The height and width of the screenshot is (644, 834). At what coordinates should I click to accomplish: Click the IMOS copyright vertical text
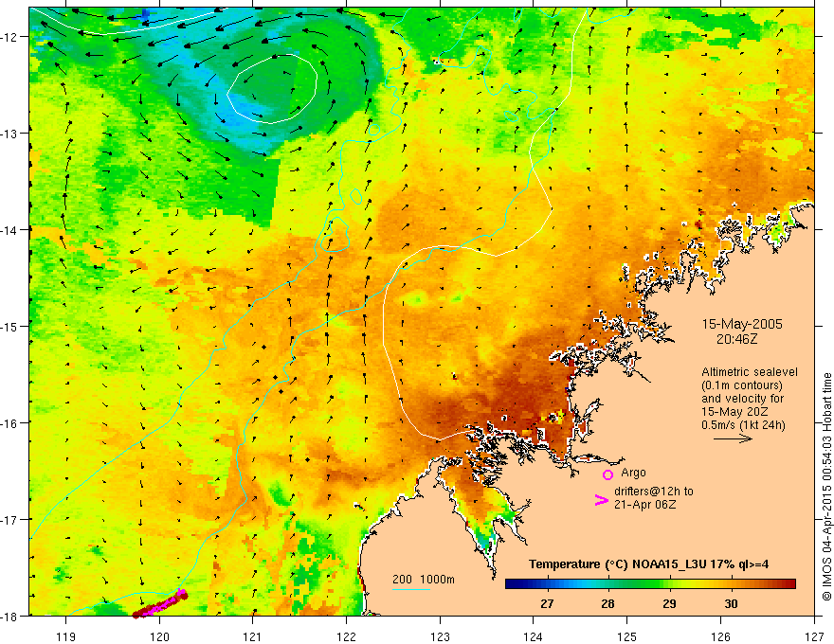click(x=826, y=487)
